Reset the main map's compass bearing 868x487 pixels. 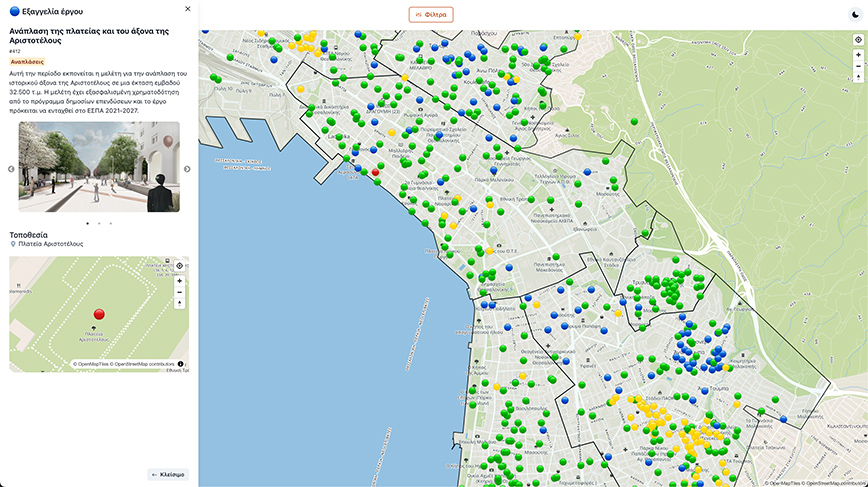[x=858, y=78]
